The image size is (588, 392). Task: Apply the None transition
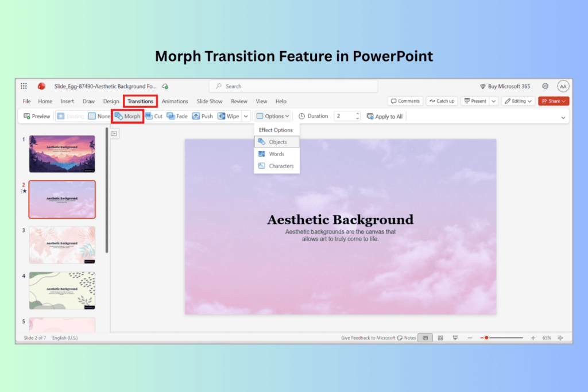tap(99, 116)
